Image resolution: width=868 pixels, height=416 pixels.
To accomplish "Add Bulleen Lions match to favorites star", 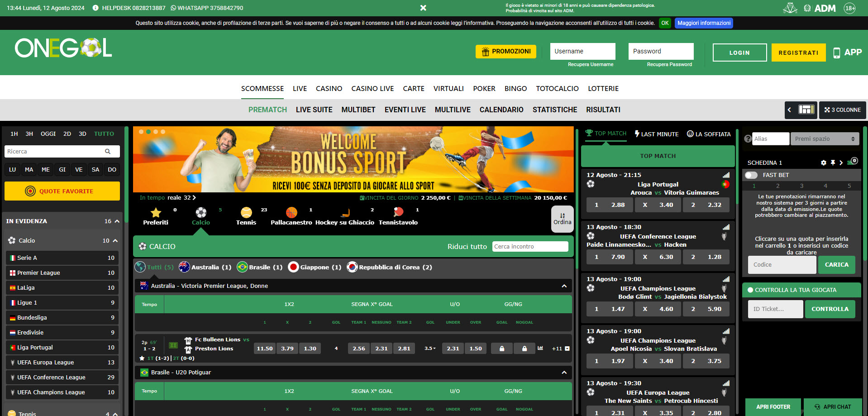I will 142,358.
